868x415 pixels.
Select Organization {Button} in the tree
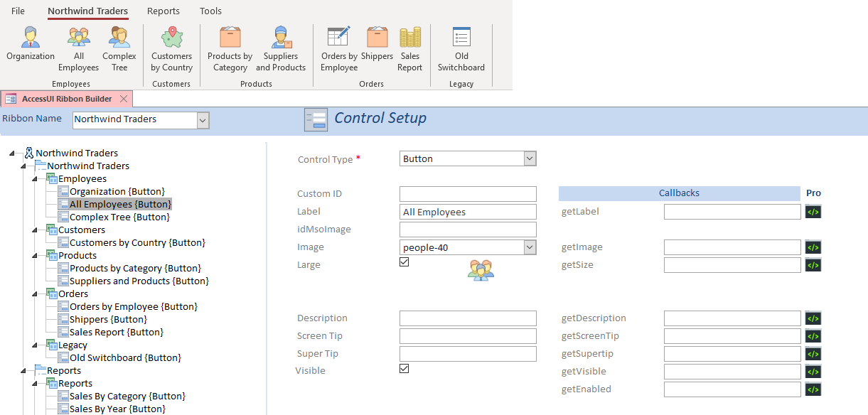click(117, 192)
